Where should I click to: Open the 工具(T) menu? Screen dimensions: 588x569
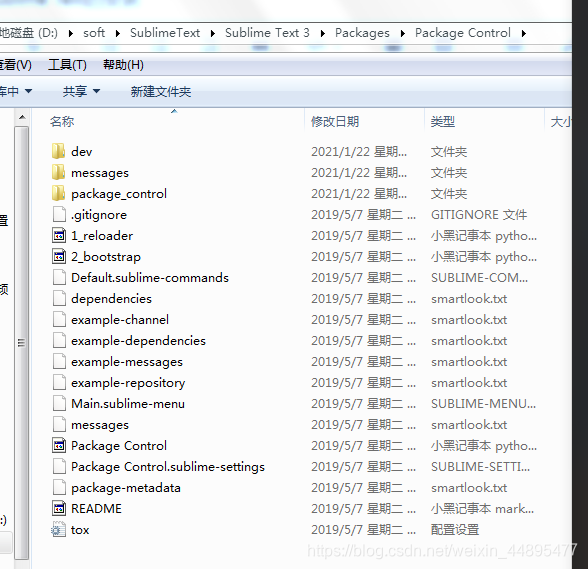point(68,65)
